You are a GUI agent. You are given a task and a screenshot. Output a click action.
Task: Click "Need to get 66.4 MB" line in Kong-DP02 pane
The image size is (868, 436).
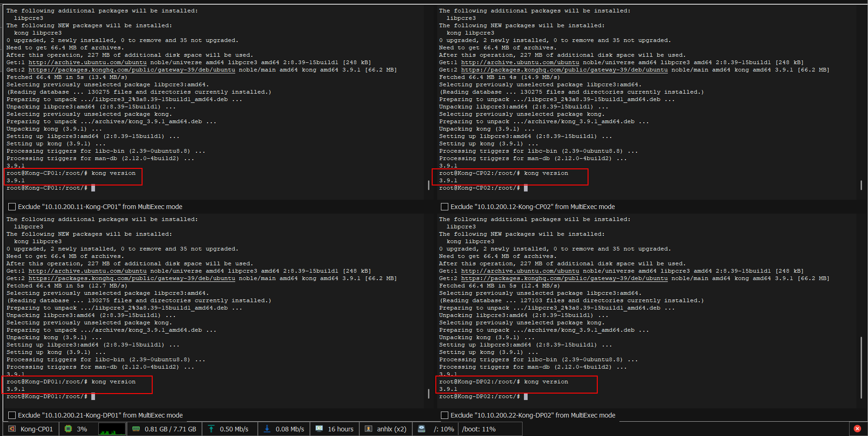498,256
